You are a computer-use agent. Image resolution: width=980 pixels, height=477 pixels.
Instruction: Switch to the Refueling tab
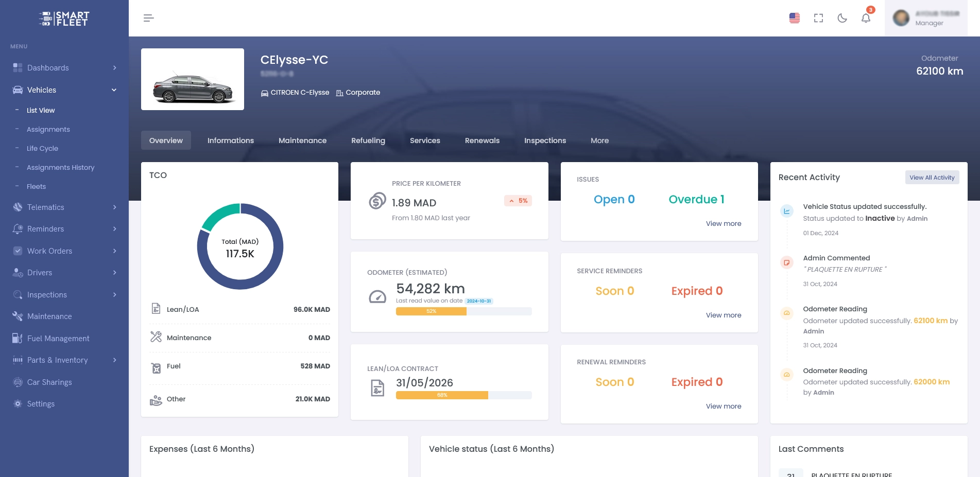(x=368, y=140)
